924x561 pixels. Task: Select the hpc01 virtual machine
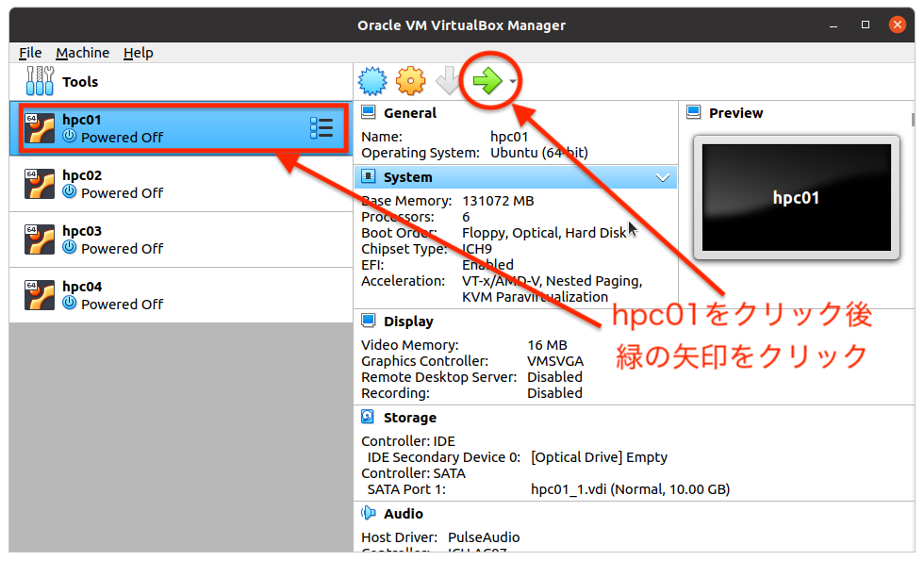[181, 128]
